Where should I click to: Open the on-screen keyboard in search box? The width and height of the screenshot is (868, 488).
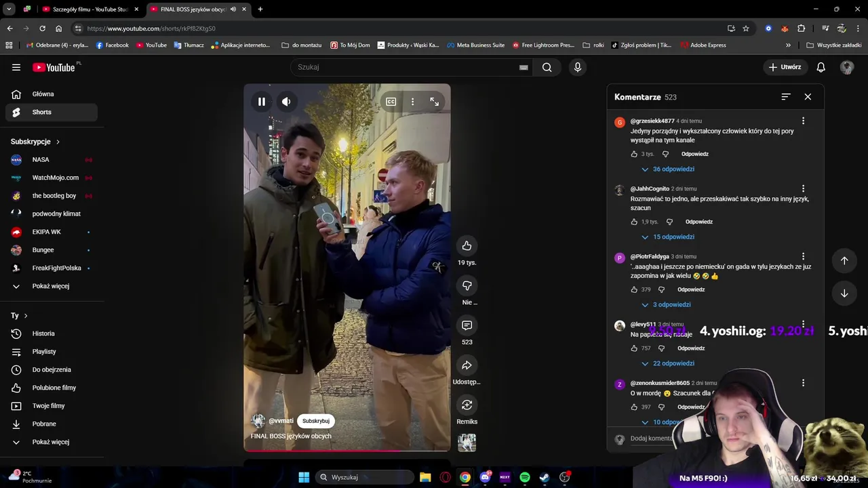[x=524, y=67]
